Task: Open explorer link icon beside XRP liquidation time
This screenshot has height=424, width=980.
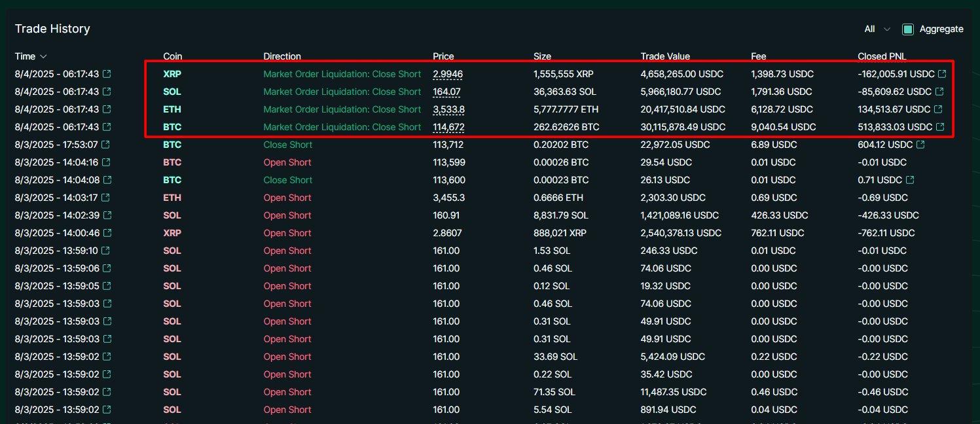Action: 107,74
